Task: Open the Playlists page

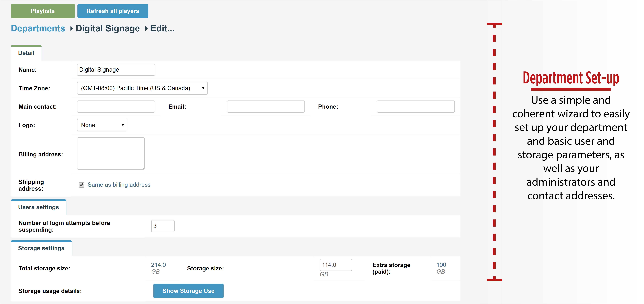Action: coord(43,11)
